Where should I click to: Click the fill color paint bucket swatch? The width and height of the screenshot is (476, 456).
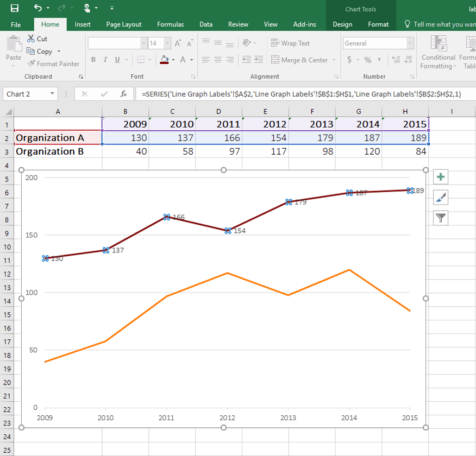[x=164, y=60]
